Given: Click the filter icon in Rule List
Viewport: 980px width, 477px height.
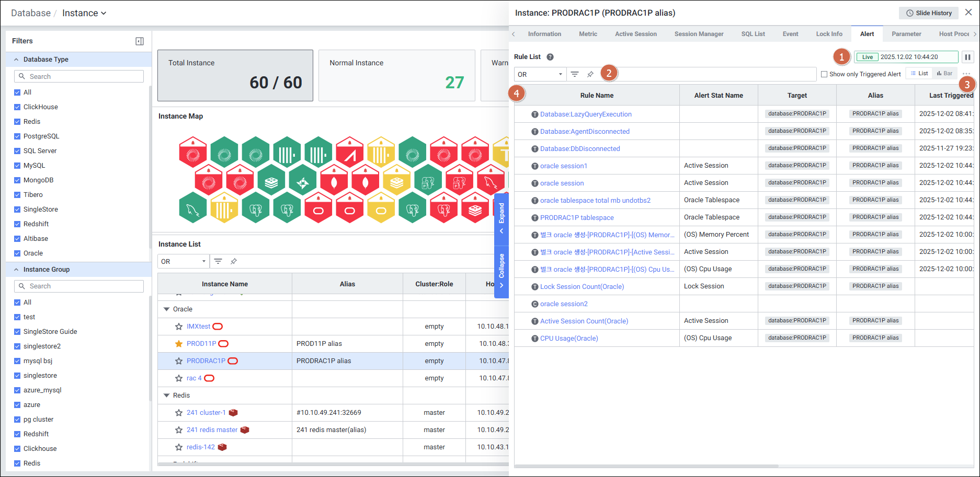Looking at the screenshot, I should (575, 74).
